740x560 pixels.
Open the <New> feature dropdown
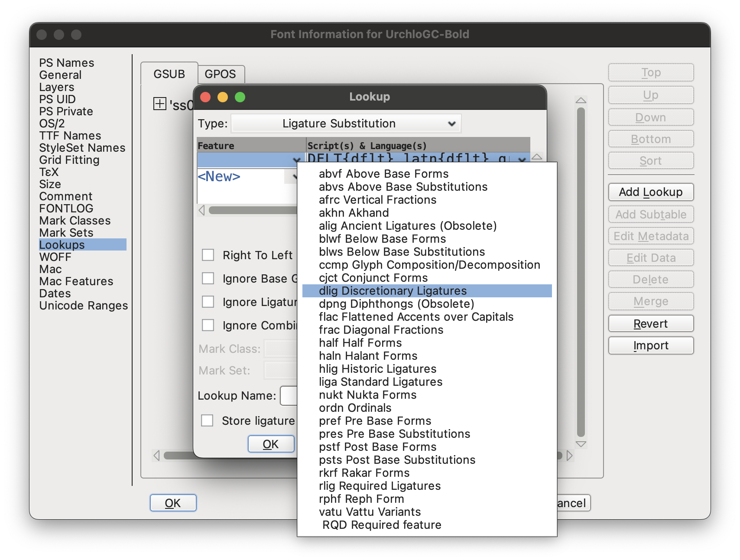[293, 177]
